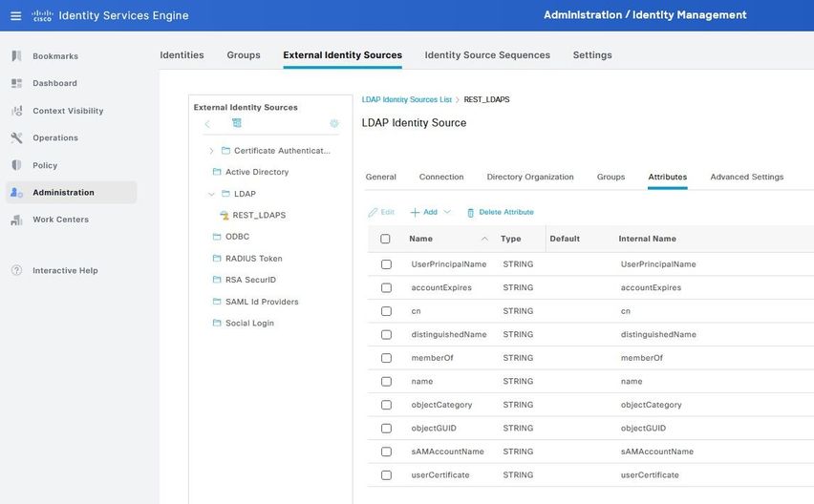Viewport: 814px width, 504px height.
Task: Click the back arrow in sources panel
Action: pyautogui.click(x=207, y=123)
